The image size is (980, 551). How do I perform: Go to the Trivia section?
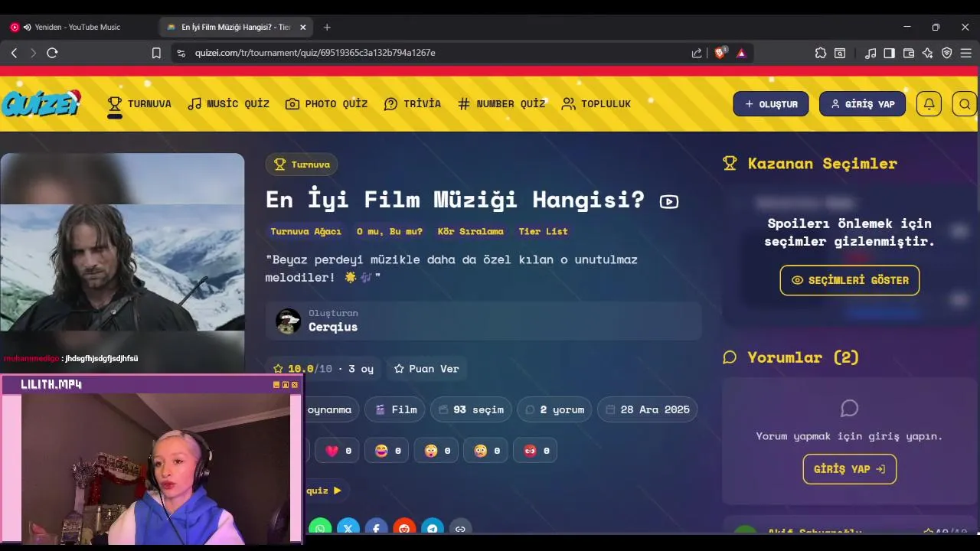pyautogui.click(x=413, y=104)
